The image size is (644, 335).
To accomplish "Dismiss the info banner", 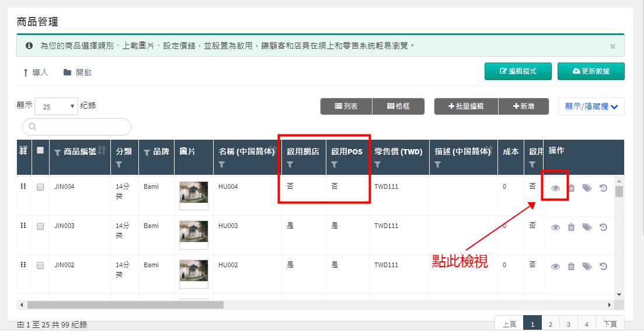I will (612, 46).
